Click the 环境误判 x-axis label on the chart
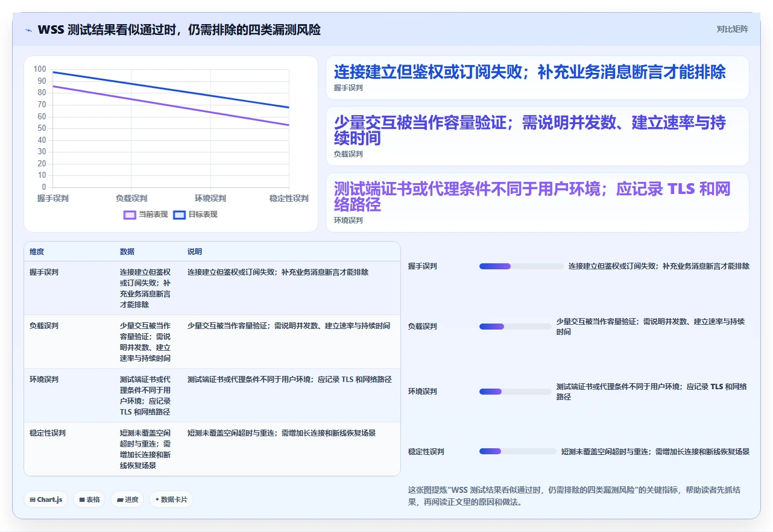The width and height of the screenshot is (773, 532). tap(210, 198)
